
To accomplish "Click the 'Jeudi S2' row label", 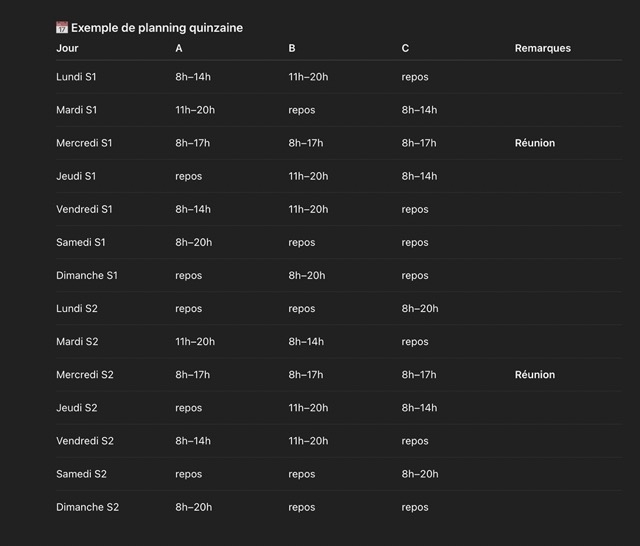I will point(76,408).
